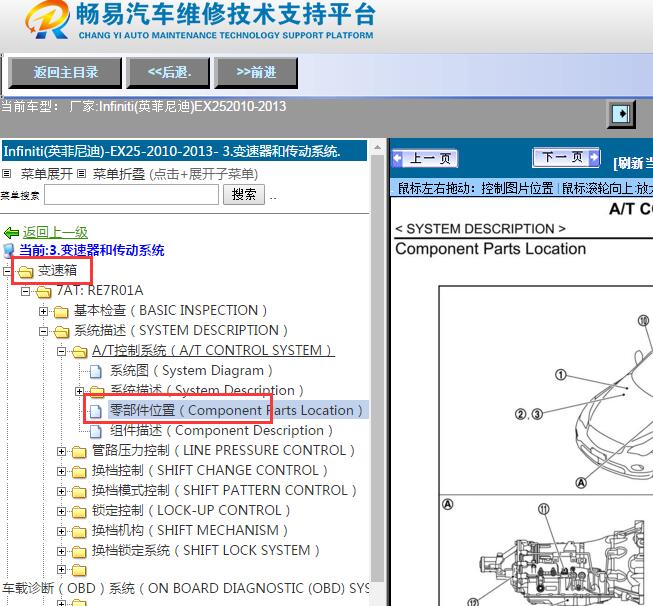Click the SHIFT LOCK SYSTEM folder icon
653x606 pixels.
point(79,551)
